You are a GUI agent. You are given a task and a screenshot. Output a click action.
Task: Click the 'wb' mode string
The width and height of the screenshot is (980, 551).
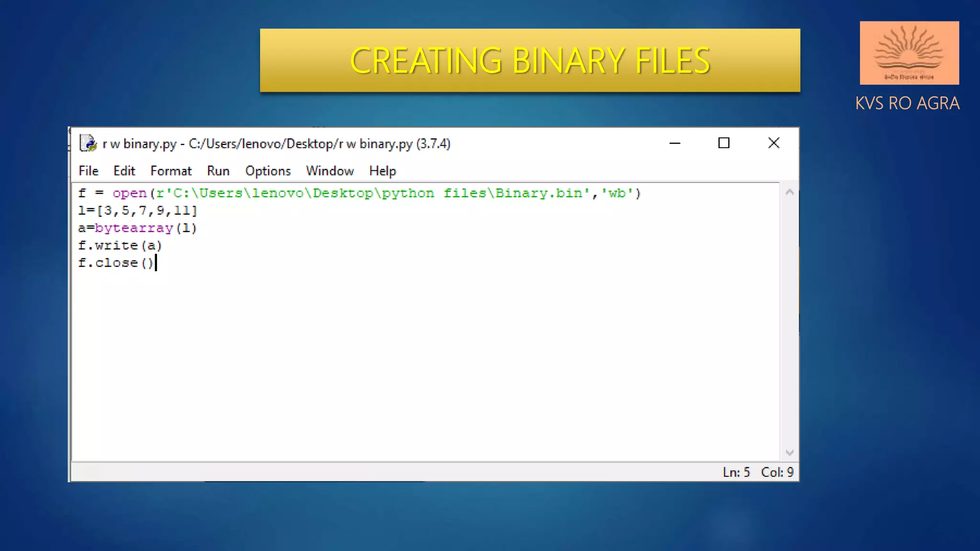pyautogui.click(x=617, y=193)
